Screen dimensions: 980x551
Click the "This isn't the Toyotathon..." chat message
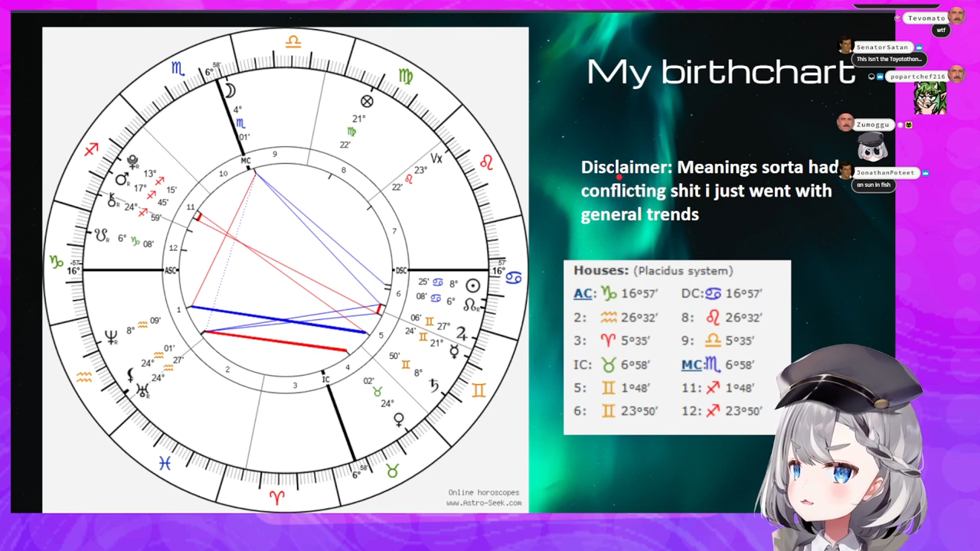tap(888, 59)
